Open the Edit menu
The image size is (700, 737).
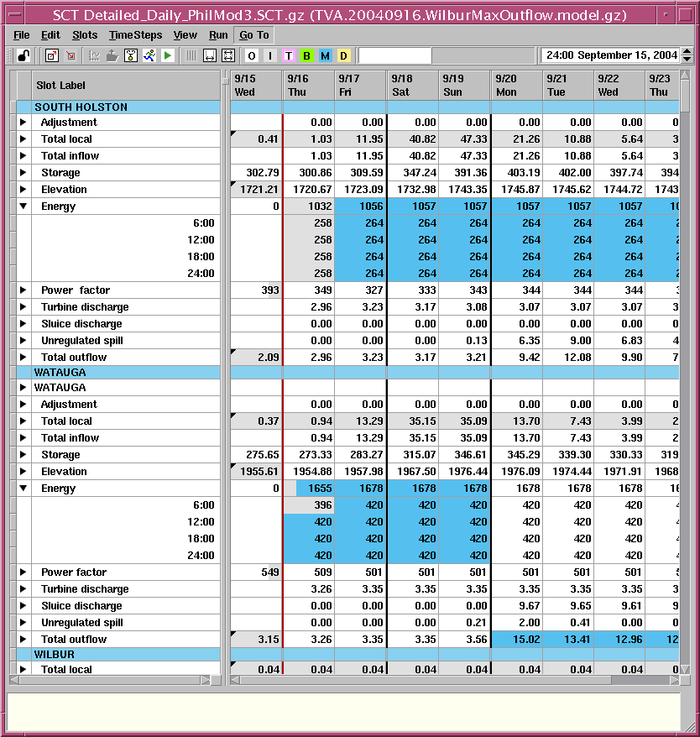click(50, 35)
